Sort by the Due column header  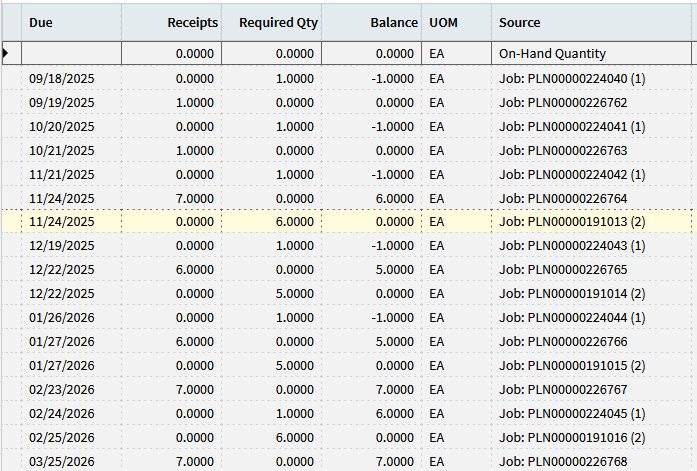tap(71, 23)
